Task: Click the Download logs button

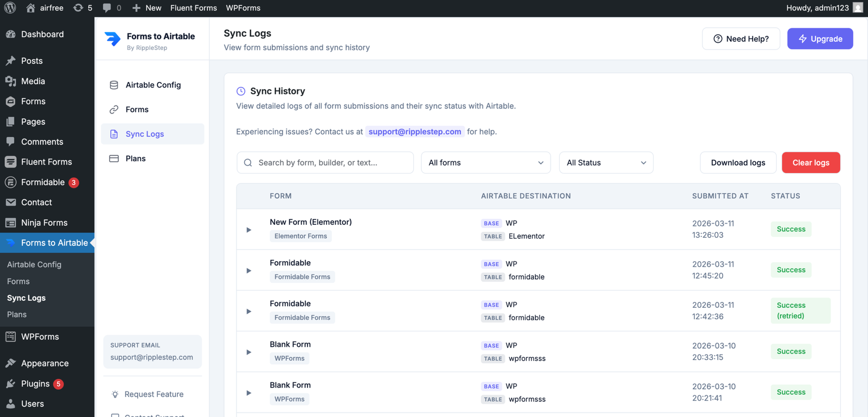Action: 738,163
